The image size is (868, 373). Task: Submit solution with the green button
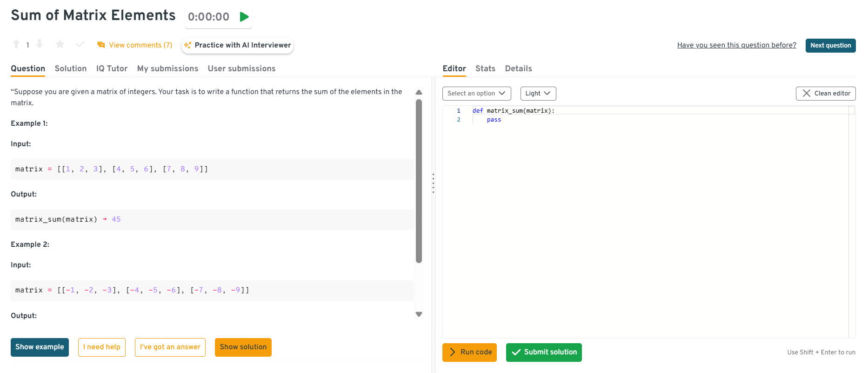pos(544,353)
